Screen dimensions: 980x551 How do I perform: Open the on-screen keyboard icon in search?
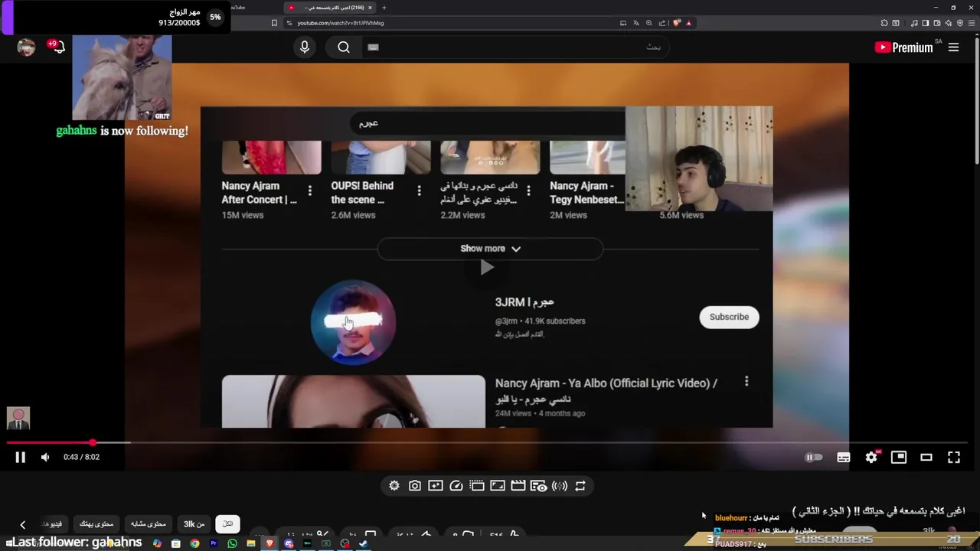(373, 47)
